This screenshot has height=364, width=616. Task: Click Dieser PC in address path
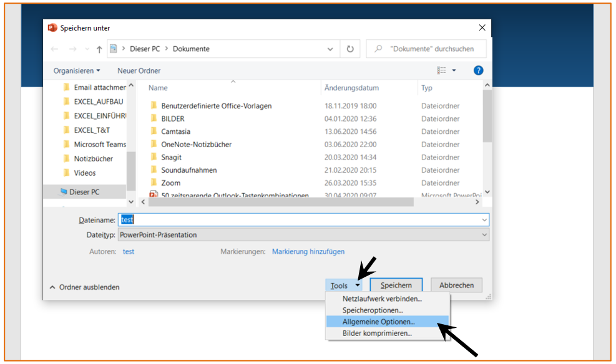point(145,49)
